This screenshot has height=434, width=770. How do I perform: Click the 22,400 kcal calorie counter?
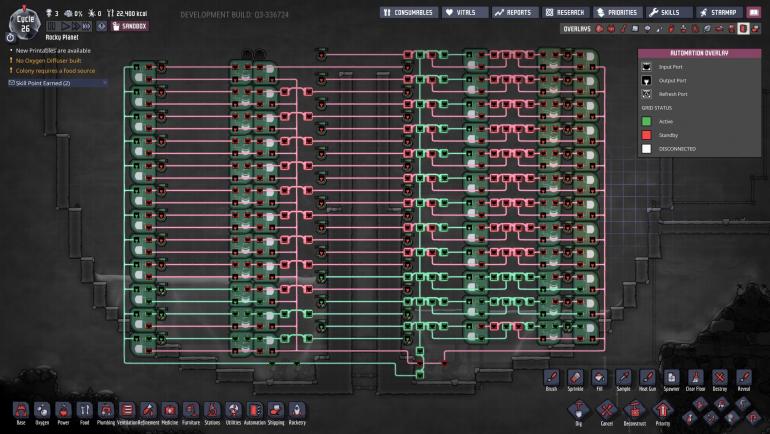point(127,13)
